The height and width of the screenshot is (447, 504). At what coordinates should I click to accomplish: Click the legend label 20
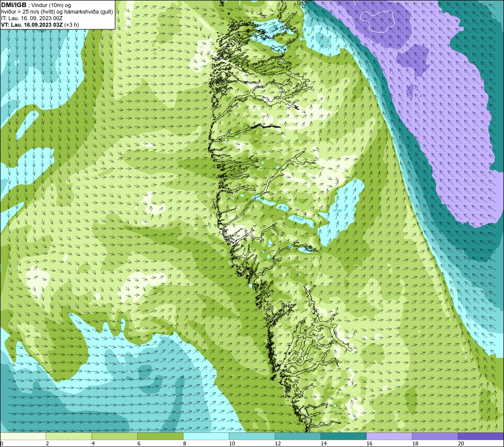coord(461,443)
